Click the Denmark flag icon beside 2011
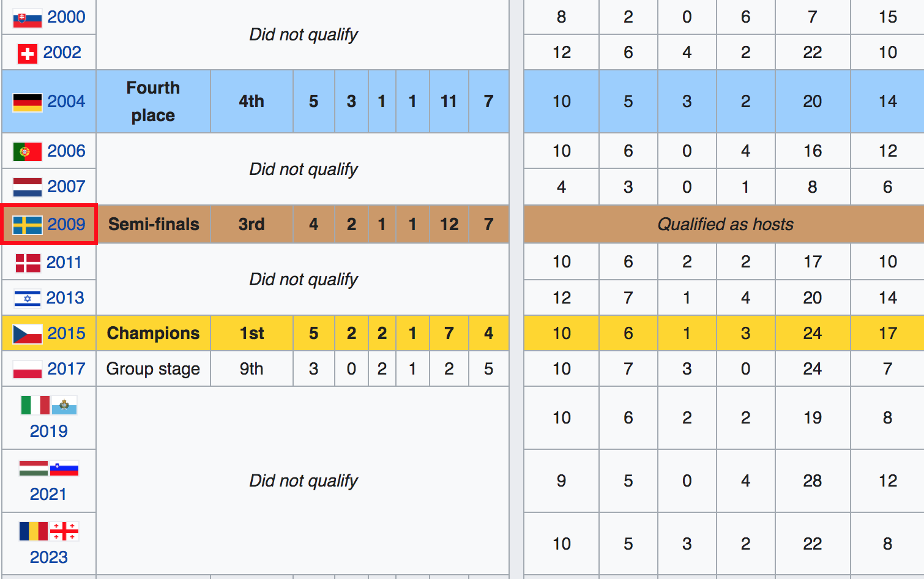The image size is (924, 579). 28,263
